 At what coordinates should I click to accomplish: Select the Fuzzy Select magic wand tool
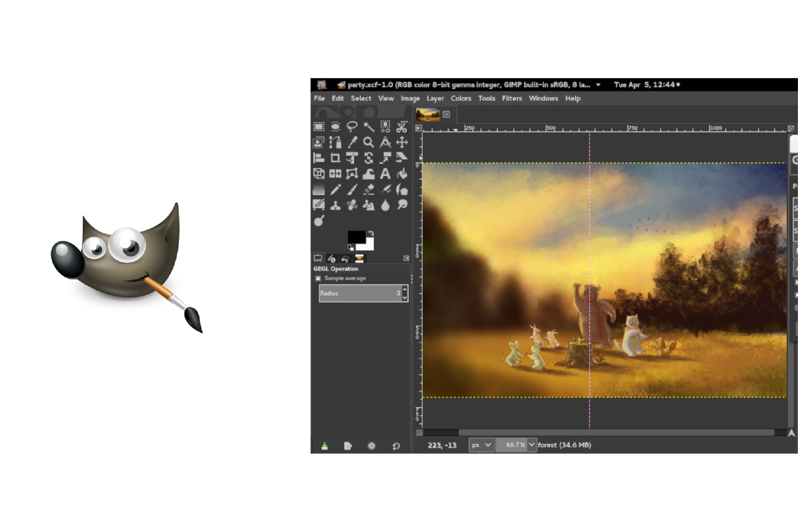click(369, 127)
